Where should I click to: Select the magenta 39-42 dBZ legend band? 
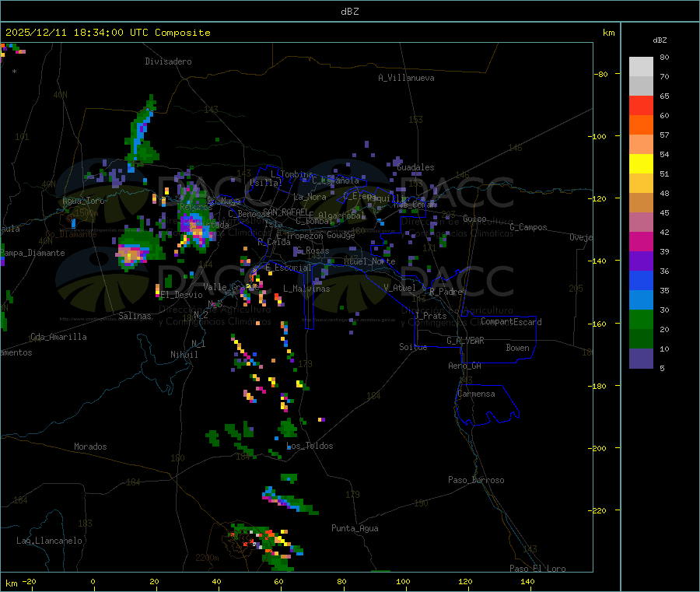coord(641,241)
